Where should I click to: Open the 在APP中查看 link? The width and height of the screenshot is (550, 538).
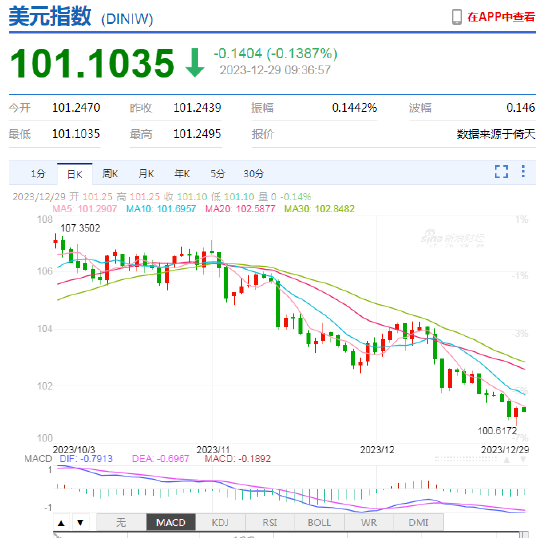(501, 17)
